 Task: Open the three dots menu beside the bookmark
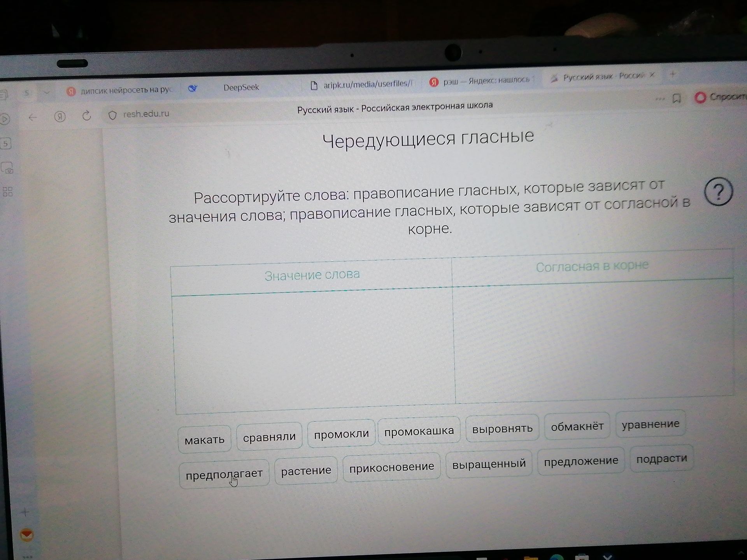[660, 99]
